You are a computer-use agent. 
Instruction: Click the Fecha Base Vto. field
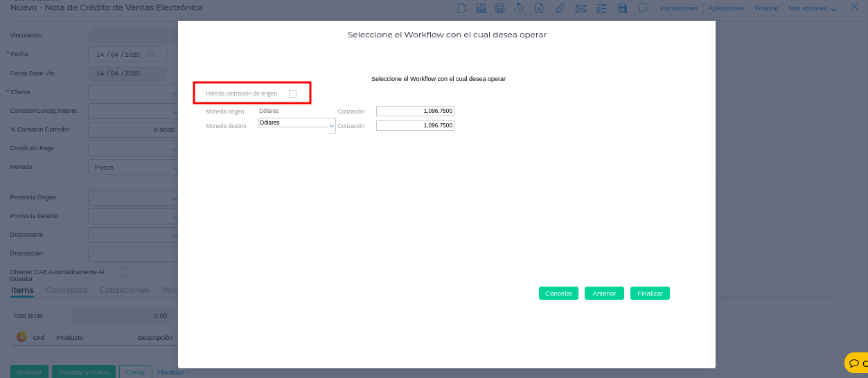tap(127, 73)
